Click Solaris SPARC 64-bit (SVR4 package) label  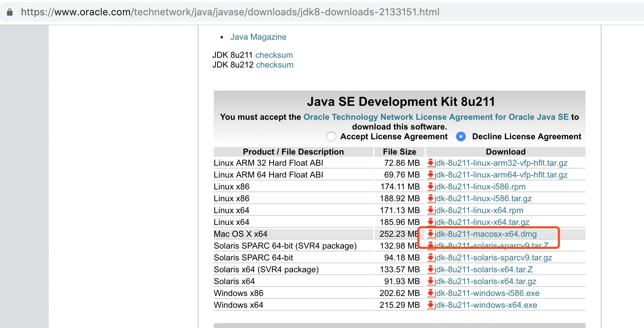tap(285, 246)
